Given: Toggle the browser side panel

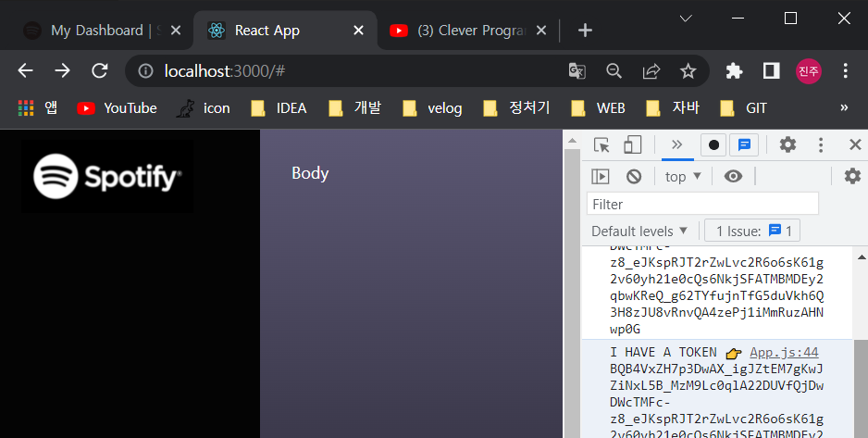Looking at the screenshot, I should coord(771,71).
